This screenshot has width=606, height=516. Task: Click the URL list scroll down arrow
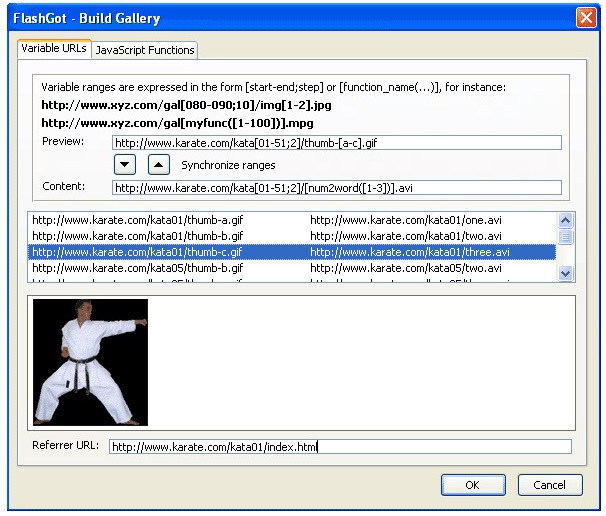coord(565,274)
